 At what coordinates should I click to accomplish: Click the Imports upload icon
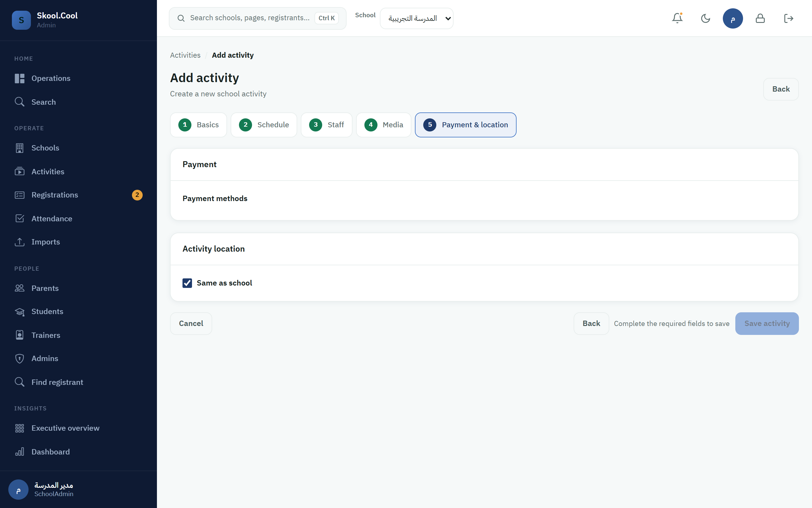pos(20,242)
